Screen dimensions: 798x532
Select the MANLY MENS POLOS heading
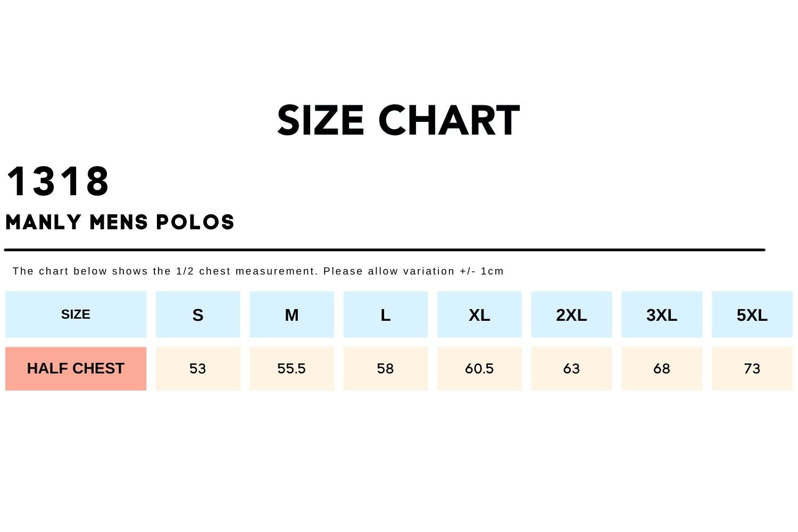pyautogui.click(x=120, y=222)
